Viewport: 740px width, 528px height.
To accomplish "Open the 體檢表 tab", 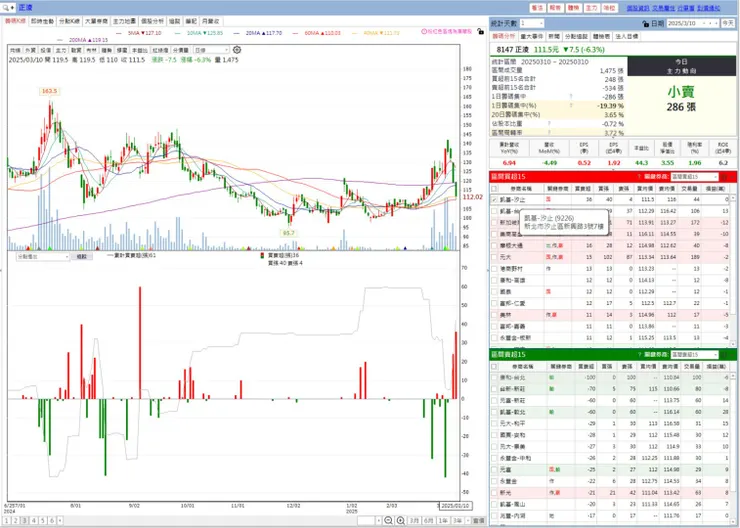I will tap(601, 36).
